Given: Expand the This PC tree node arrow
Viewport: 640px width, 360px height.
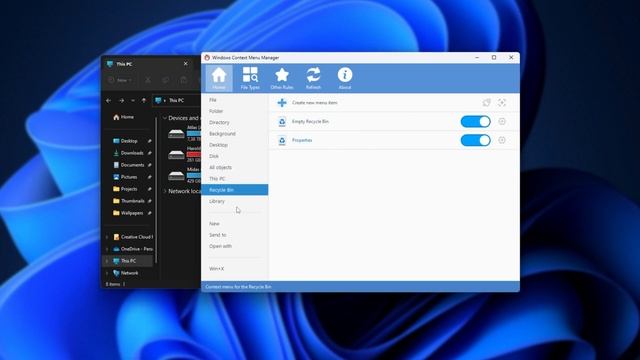Looking at the screenshot, I should click(107, 261).
